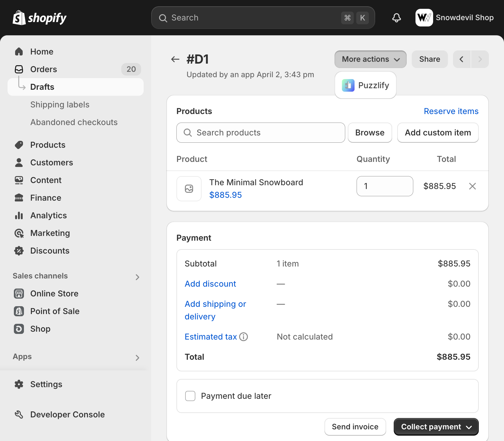Open Developer Console from sidebar

pos(67,415)
